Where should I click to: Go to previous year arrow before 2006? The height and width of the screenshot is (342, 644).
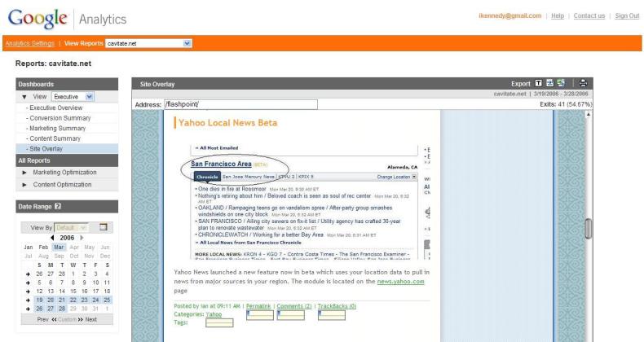[x=52, y=238]
